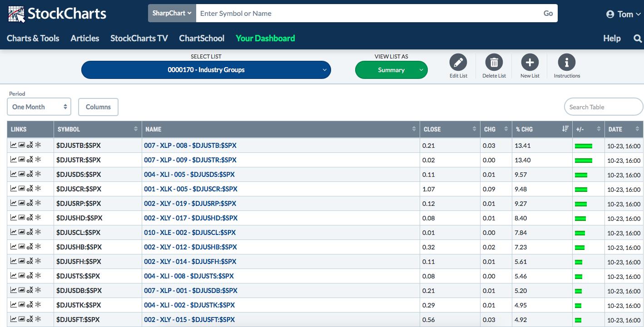This screenshot has width=644, height=327.
Task: Click green change bar in $DJUSTB:$SPX row
Action: pos(584,146)
